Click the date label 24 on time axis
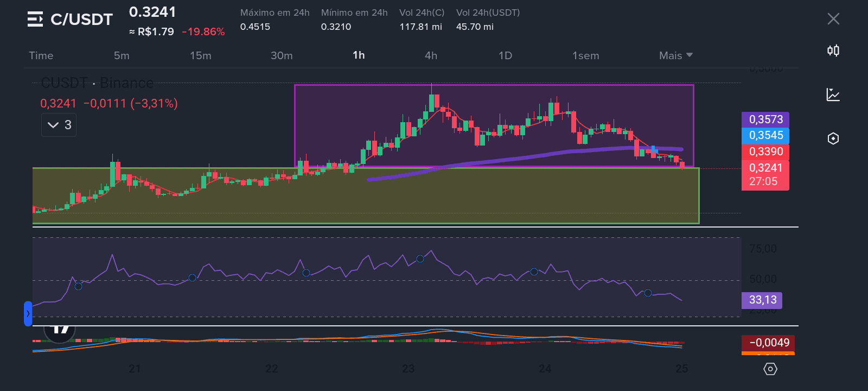The width and height of the screenshot is (868, 391). click(545, 369)
